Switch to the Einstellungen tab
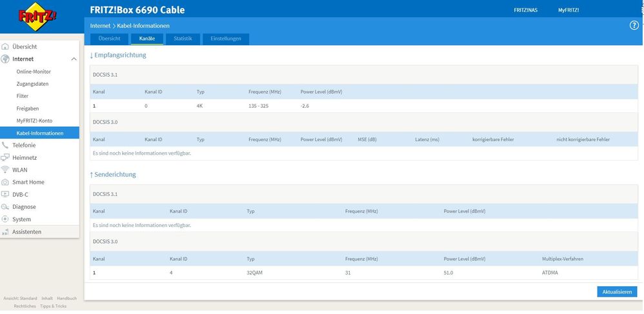This screenshot has width=644, height=314. [226, 39]
